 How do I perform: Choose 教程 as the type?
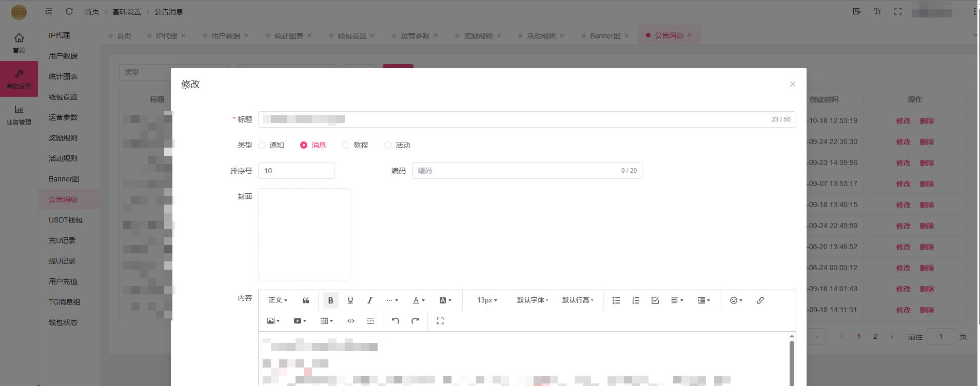tap(346, 145)
